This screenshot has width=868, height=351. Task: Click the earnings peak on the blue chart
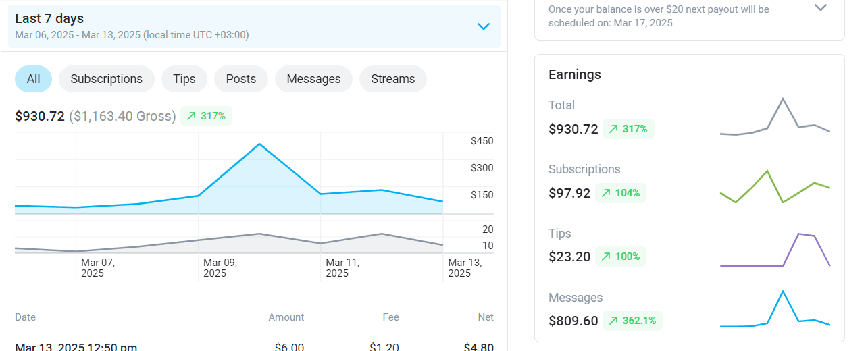[x=259, y=144]
